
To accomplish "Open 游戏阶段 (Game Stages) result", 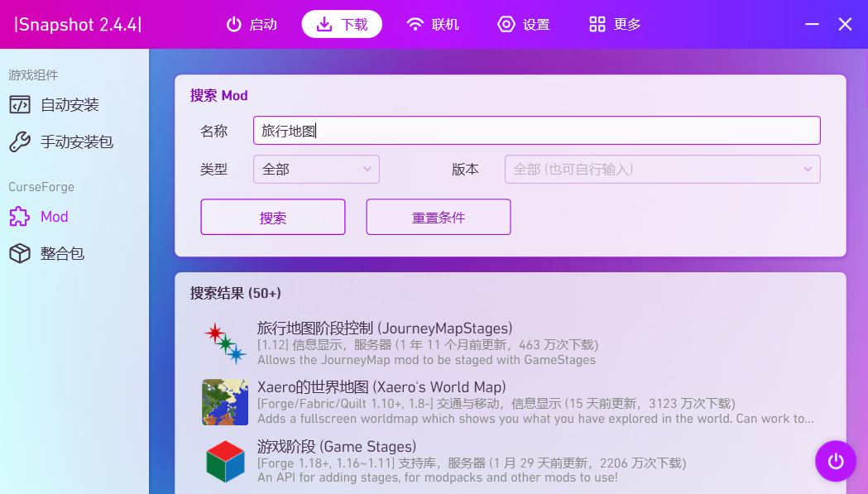I will 510,462.
